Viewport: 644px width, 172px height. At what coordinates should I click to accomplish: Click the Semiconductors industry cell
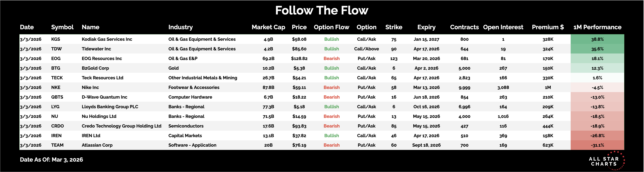click(186, 126)
